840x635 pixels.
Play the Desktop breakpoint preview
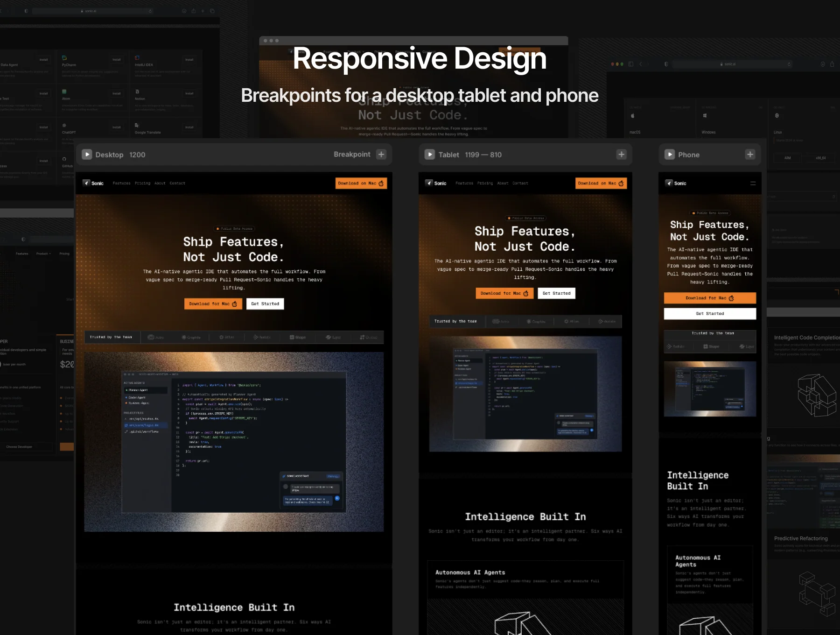87,155
